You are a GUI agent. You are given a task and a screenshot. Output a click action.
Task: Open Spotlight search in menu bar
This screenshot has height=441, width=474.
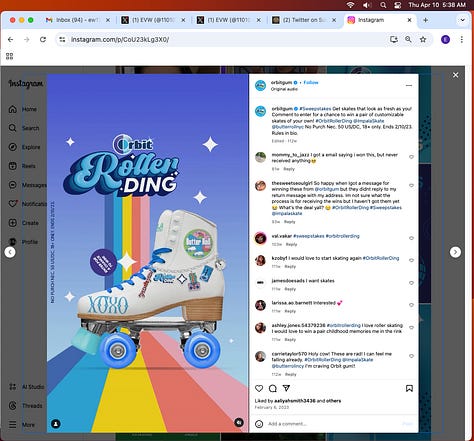tap(383, 5)
